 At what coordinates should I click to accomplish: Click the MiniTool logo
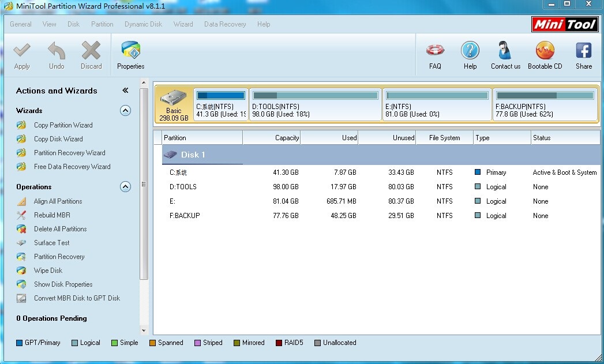(x=565, y=25)
